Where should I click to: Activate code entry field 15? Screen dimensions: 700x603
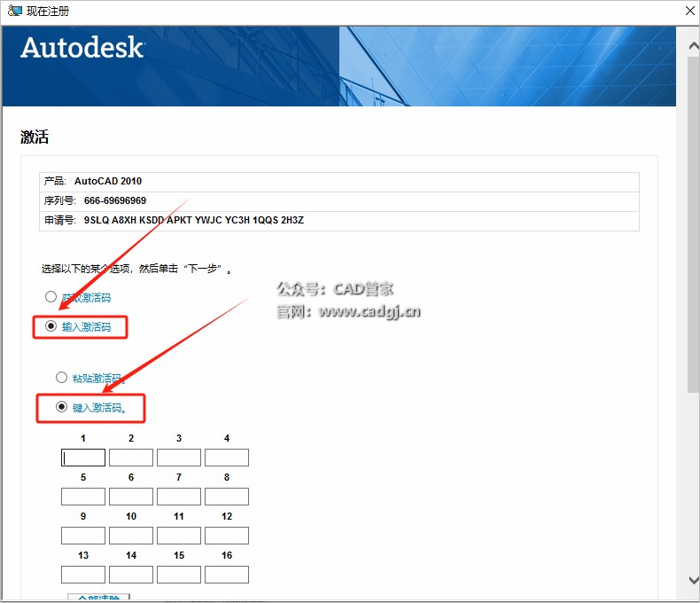[179, 575]
